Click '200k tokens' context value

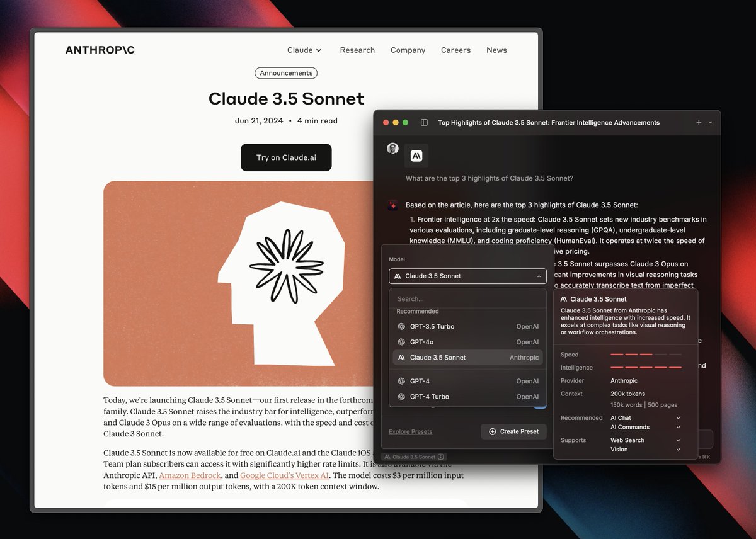pyautogui.click(x=627, y=394)
